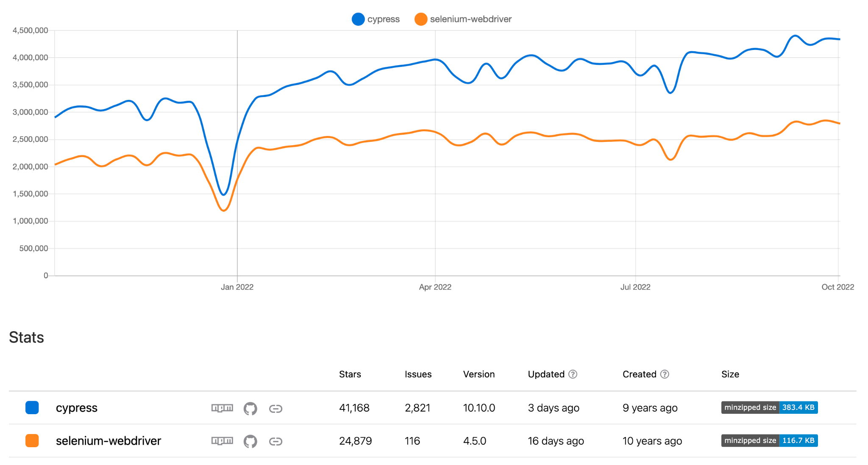The image size is (868, 465).
Task: Click the selenium-webdriver minzipped size 116.7 KB badge
Action: tap(769, 440)
